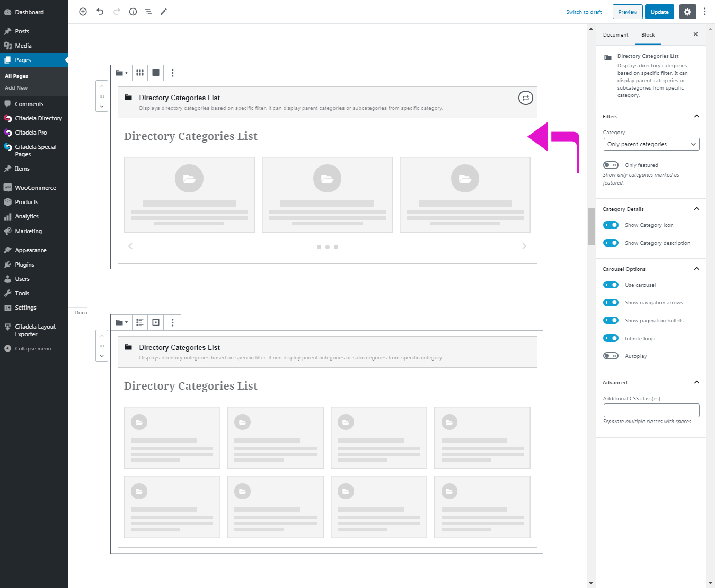Viewport: 715px width, 588px height.
Task: Turn on Only featured filter
Action: point(611,165)
